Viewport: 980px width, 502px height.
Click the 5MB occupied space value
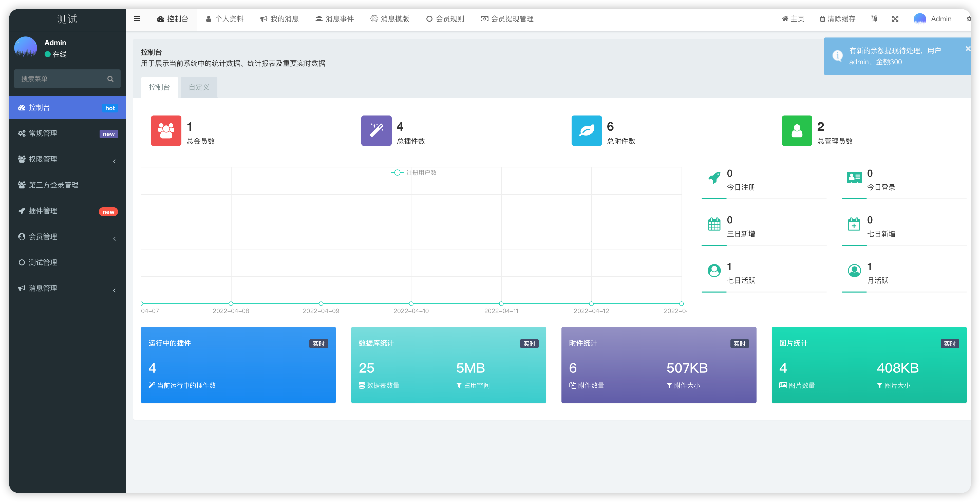click(x=470, y=368)
